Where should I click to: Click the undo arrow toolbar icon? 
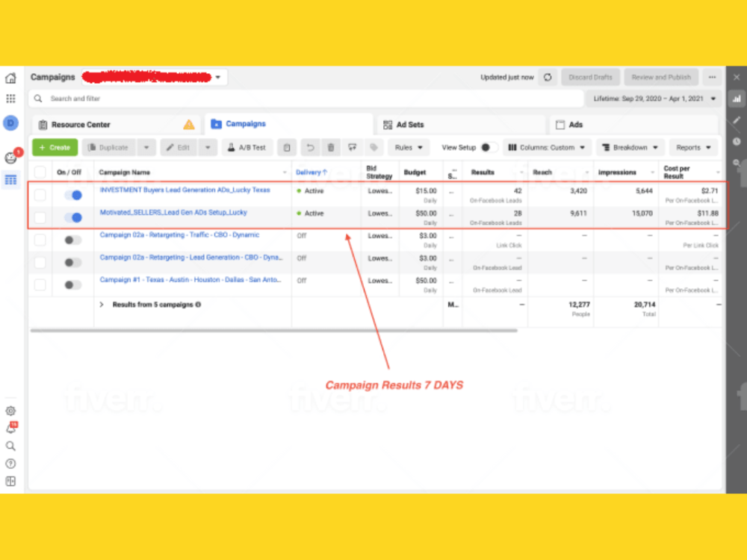pyautogui.click(x=310, y=148)
